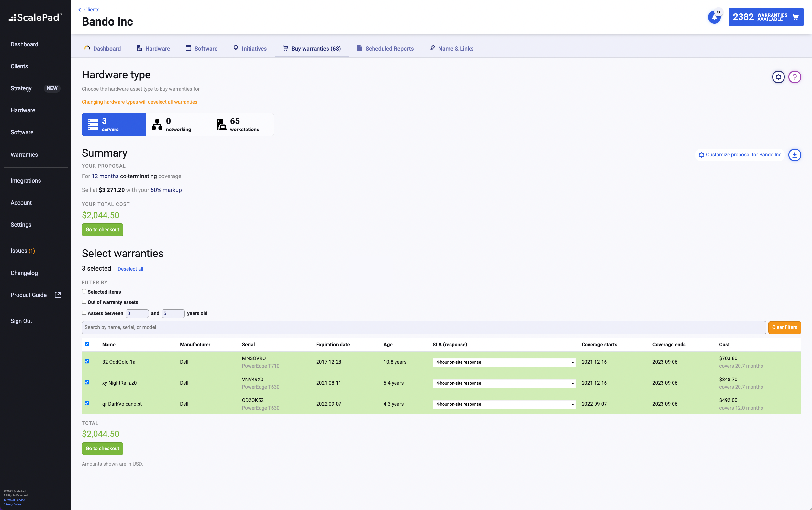Enable the Selected items filter checkbox
The image size is (812, 510).
point(84,291)
